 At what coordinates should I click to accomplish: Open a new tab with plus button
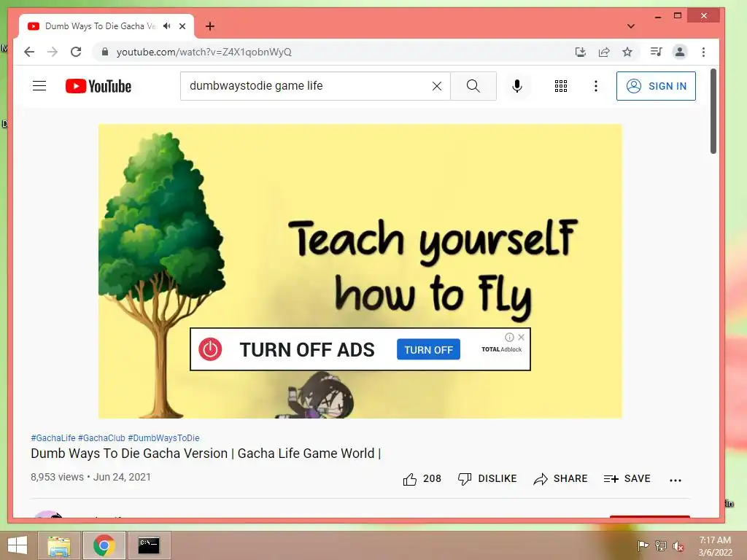[210, 26]
